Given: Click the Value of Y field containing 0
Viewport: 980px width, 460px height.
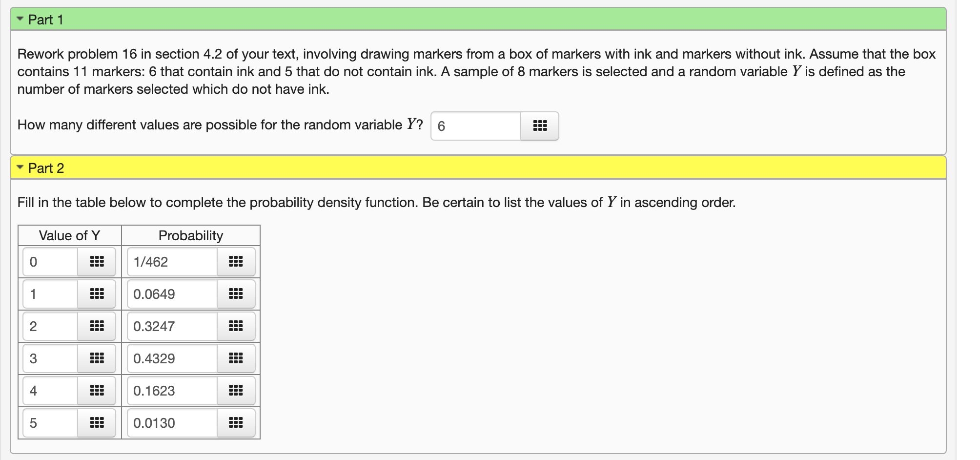Looking at the screenshot, I should coord(49,262).
